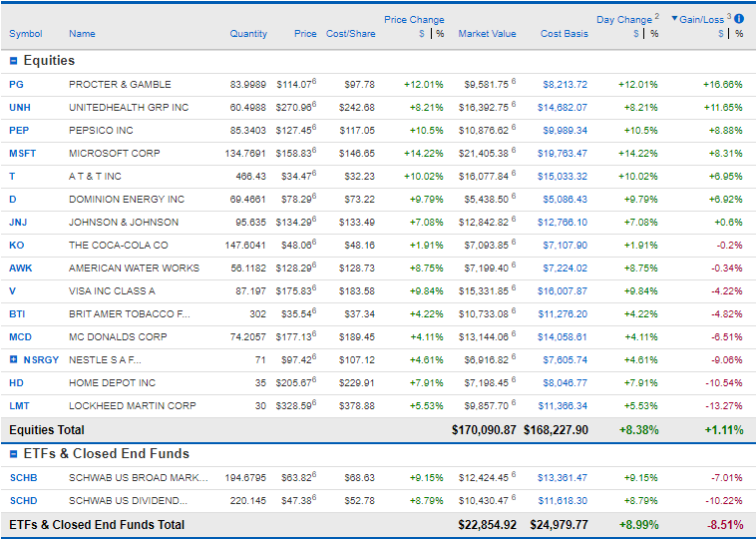The image size is (756, 540).
Task: Open the MCD symbol link
Action: [x=20, y=337]
